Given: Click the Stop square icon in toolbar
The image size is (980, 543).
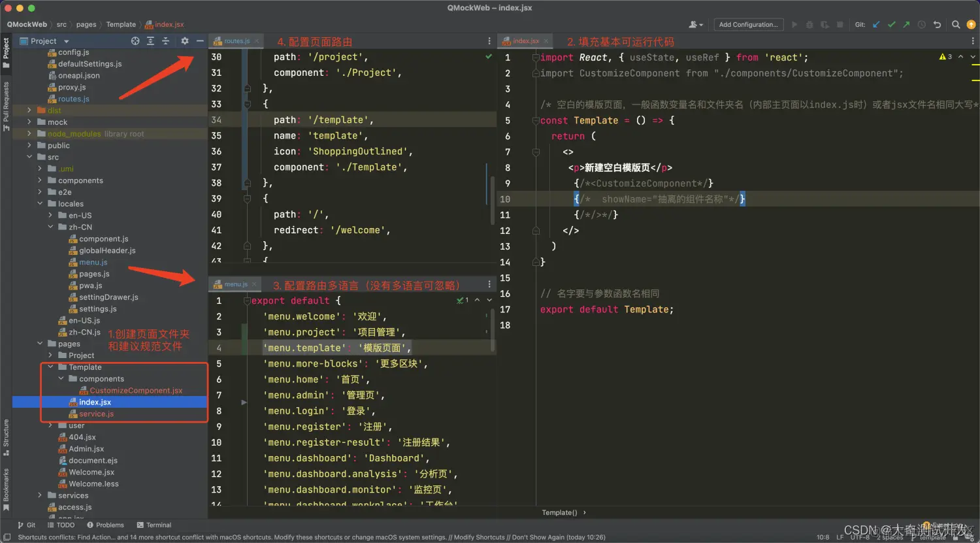Looking at the screenshot, I should [840, 25].
